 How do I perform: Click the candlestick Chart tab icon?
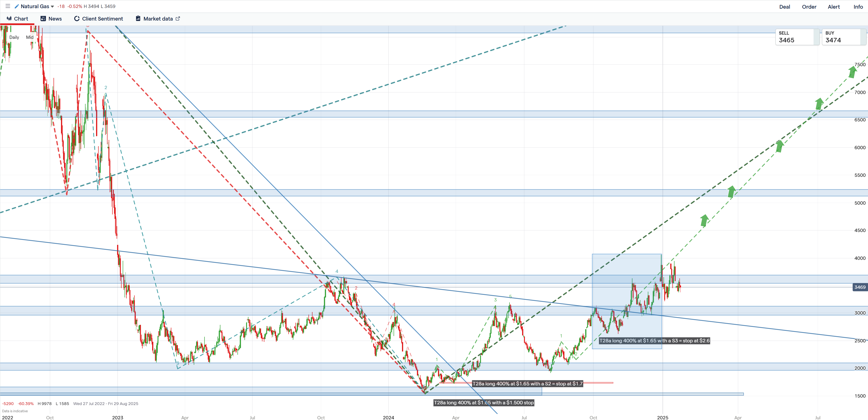click(x=9, y=18)
